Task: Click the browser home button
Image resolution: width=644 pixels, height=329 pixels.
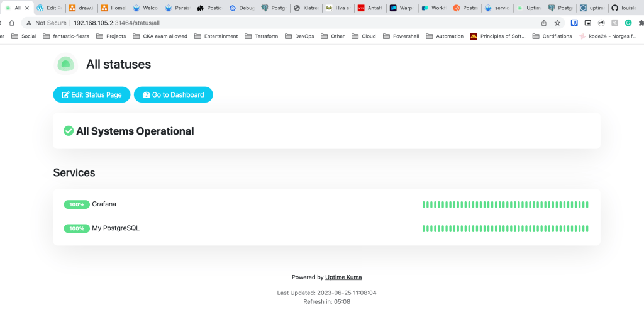Action: (x=11, y=23)
